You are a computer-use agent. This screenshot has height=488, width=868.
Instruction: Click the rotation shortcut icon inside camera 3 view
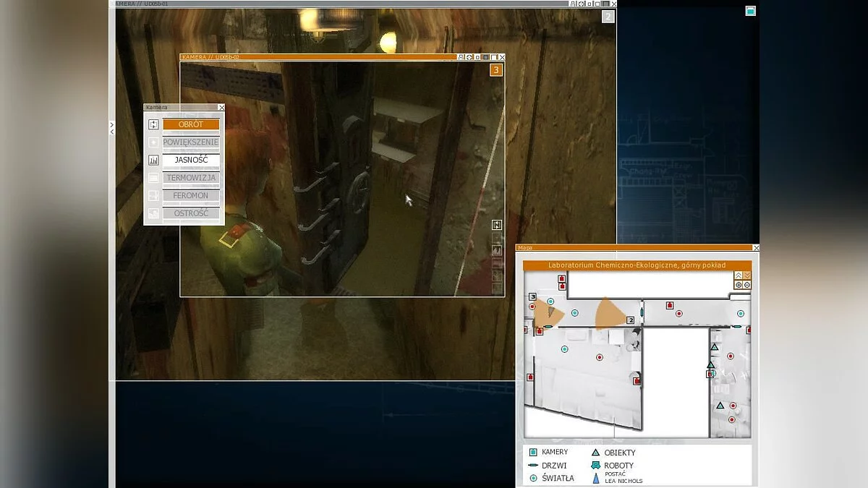point(497,225)
